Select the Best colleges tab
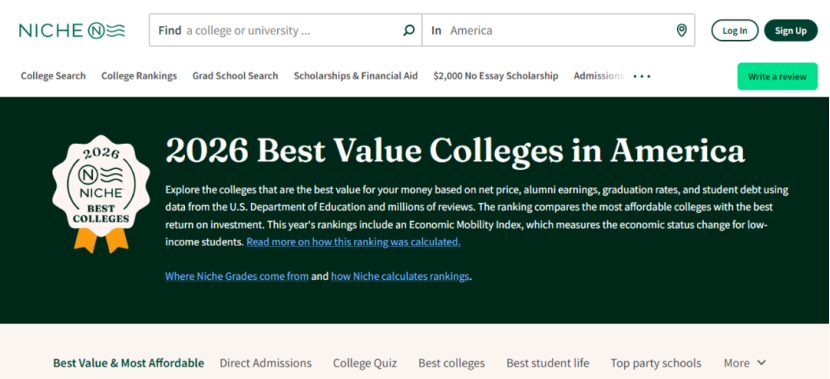The width and height of the screenshot is (830, 379). pyautogui.click(x=452, y=363)
